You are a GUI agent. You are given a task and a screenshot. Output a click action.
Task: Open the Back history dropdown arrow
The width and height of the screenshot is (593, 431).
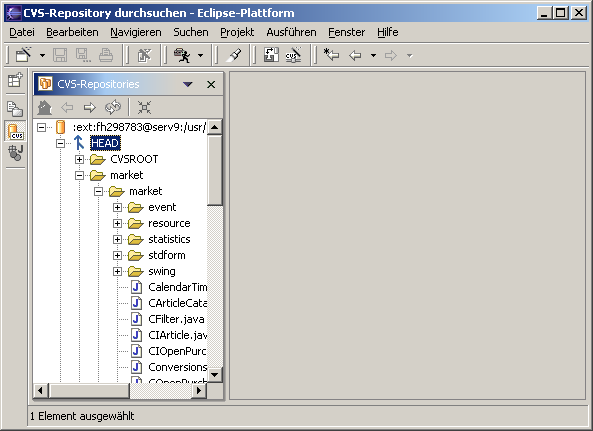373,56
